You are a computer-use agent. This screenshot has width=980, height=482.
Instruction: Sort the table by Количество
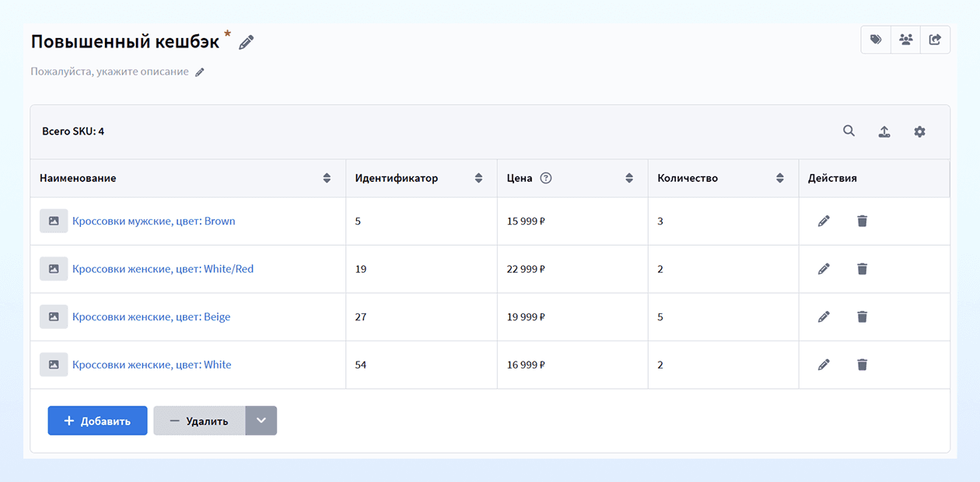click(x=780, y=178)
